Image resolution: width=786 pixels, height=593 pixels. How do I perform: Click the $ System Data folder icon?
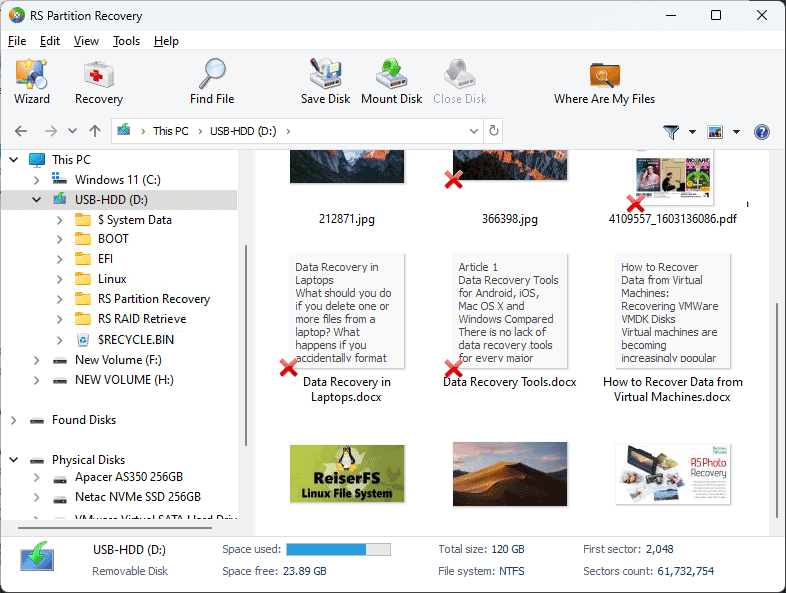(83, 220)
